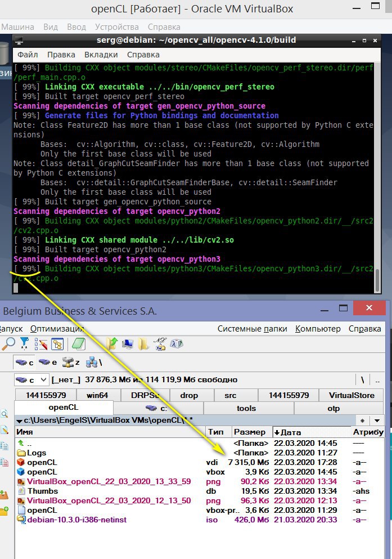
Task: Open the Файл menu in terminal
Action: (28, 55)
